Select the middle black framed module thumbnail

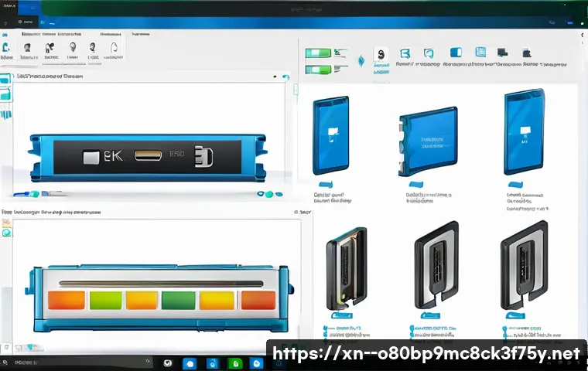(436, 265)
